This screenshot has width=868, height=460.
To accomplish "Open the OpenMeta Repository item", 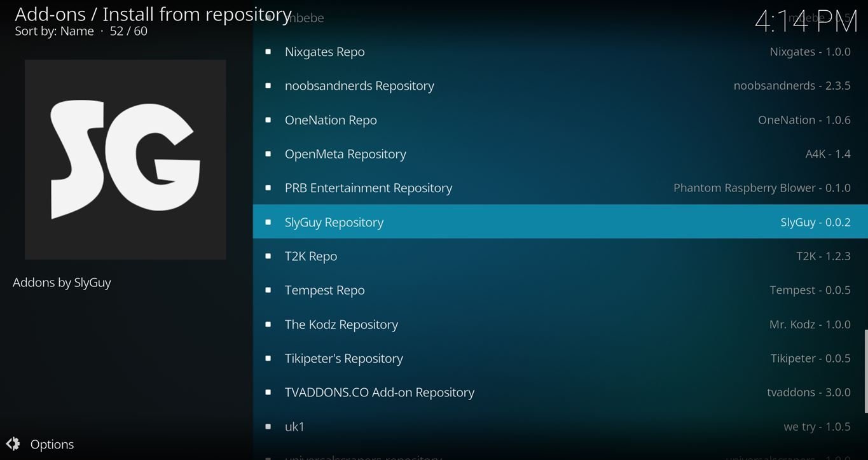I will (x=345, y=154).
